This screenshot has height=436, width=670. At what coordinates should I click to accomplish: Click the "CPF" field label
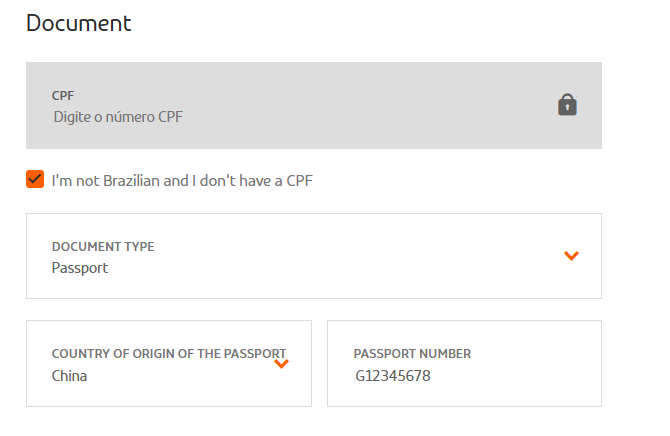click(x=63, y=96)
